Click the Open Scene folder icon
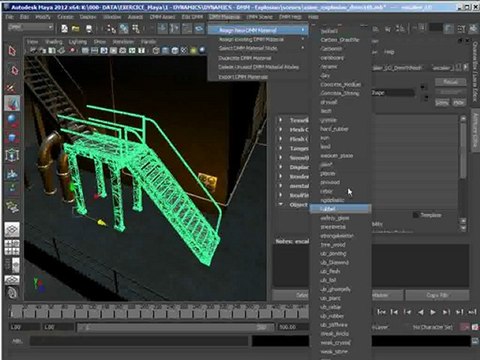Viewport: 480px width, 360px height. [76, 29]
